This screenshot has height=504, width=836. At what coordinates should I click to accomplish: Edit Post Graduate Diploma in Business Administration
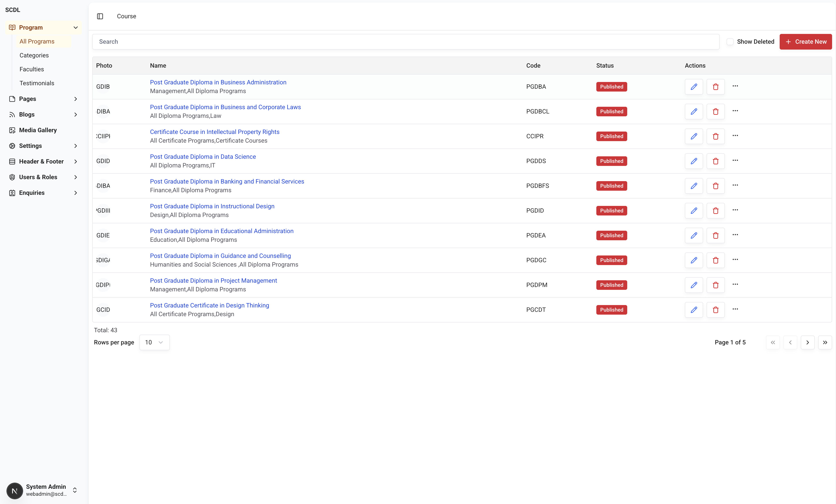click(694, 87)
